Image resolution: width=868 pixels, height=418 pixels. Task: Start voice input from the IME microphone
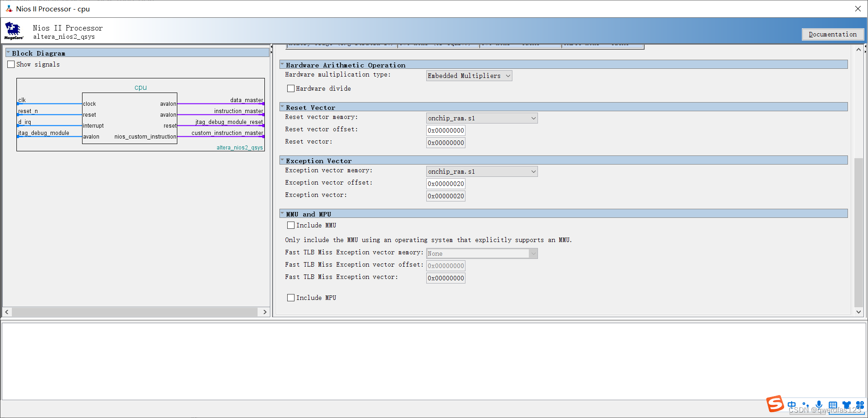819,405
